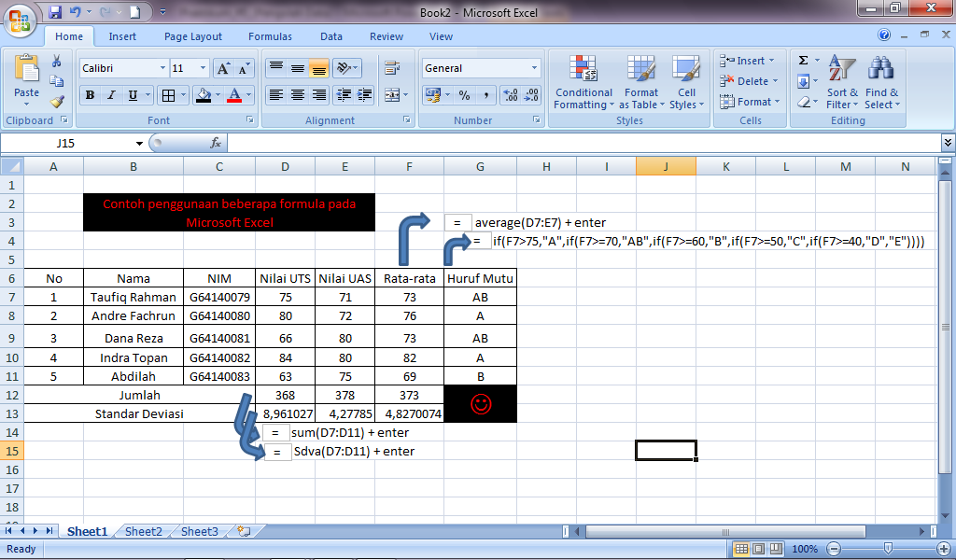Click Find & Select button
Viewport: 956px width, 560px height.
coord(881,82)
